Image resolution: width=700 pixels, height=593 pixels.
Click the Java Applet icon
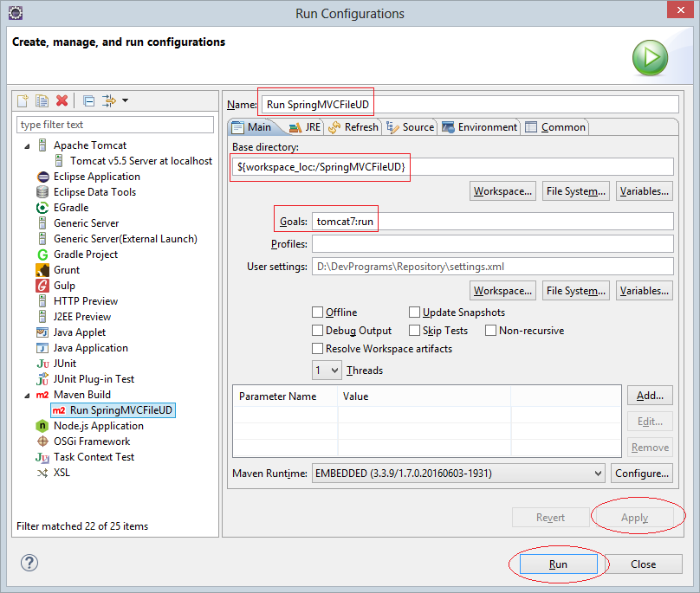pos(42,332)
